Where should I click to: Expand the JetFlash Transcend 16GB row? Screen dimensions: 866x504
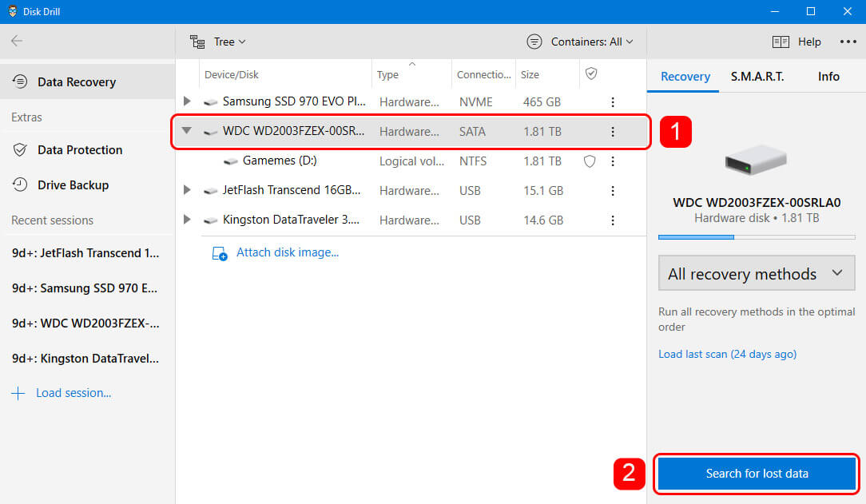(187, 190)
